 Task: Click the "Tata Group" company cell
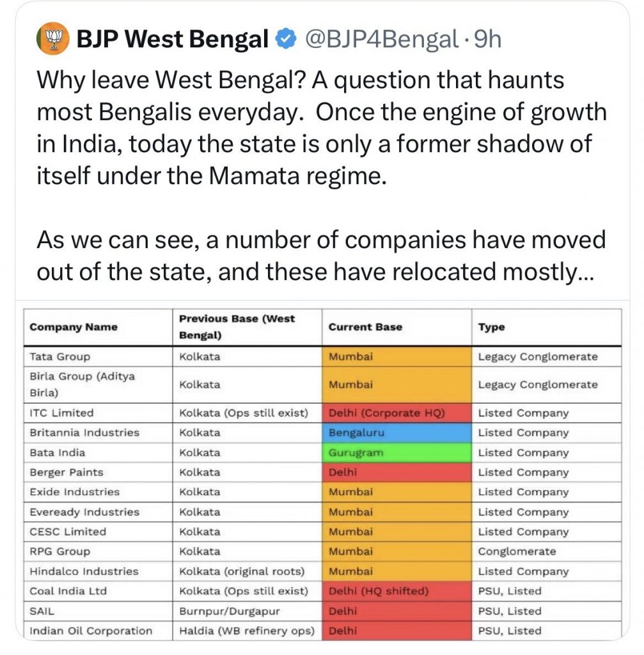[x=60, y=357]
